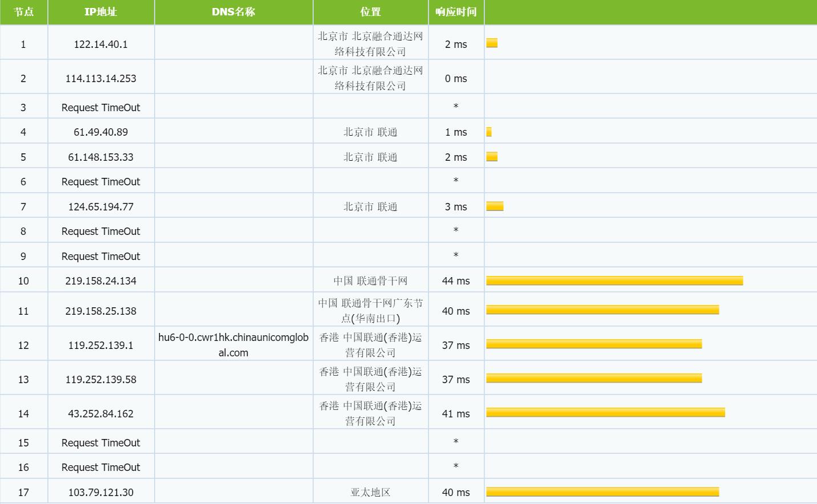Click location 中国 联通骨干网 in node 10 row
This screenshot has height=504, width=817.
[x=370, y=281]
